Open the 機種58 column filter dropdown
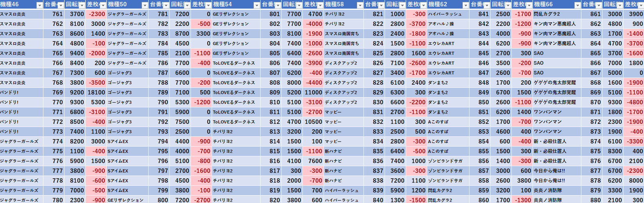This screenshot has height=203, width=644. (x=360, y=5)
